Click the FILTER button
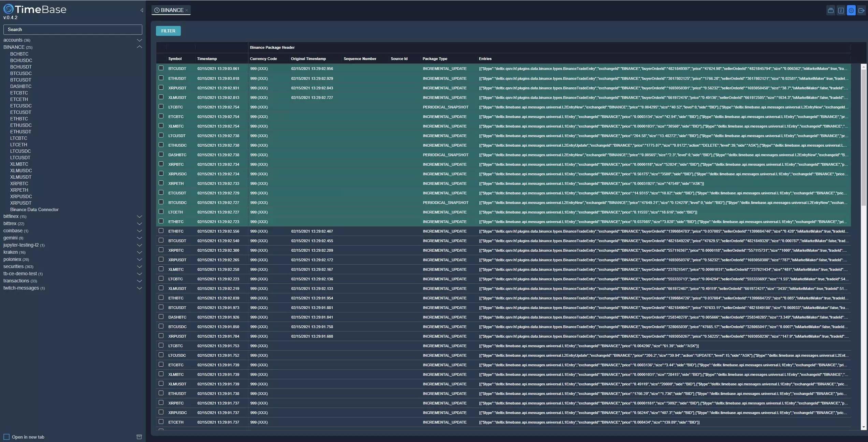This screenshot has width=868, height=442. click(168, 31)
